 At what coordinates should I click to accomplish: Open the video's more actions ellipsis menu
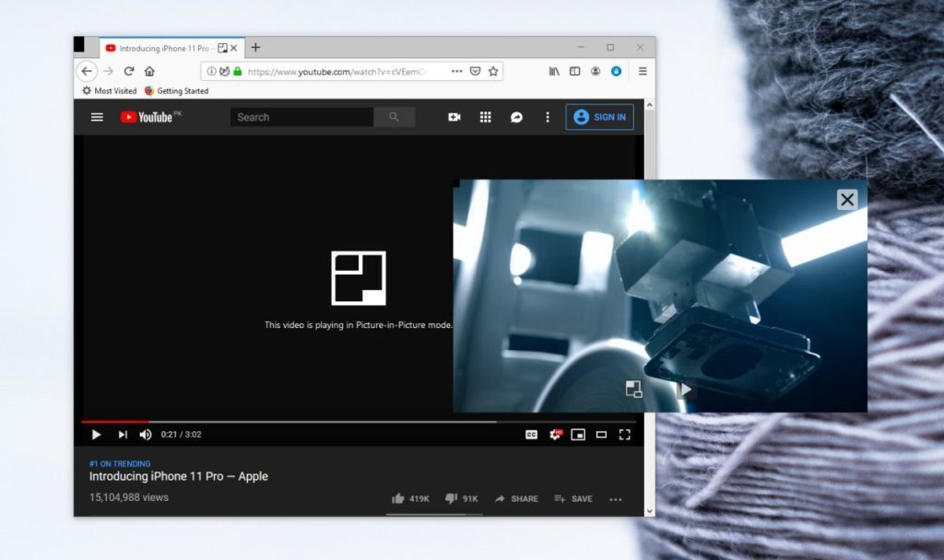tap(616, 498)
